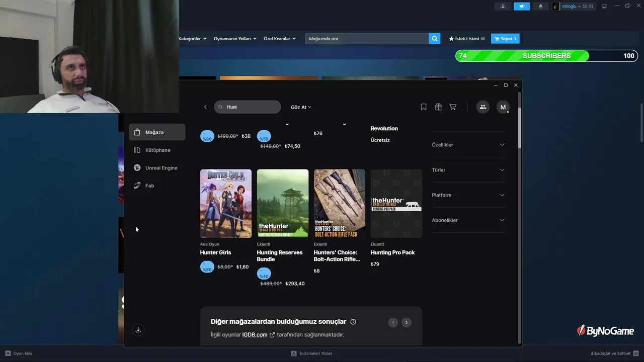Open the Bolt-Action Rifle Pack thumbnail
Screen dimensions: 644x362
tap(340, 204)
